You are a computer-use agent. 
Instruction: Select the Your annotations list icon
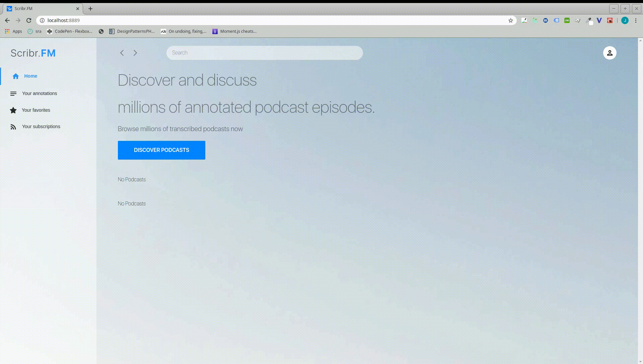pos(13,93)
